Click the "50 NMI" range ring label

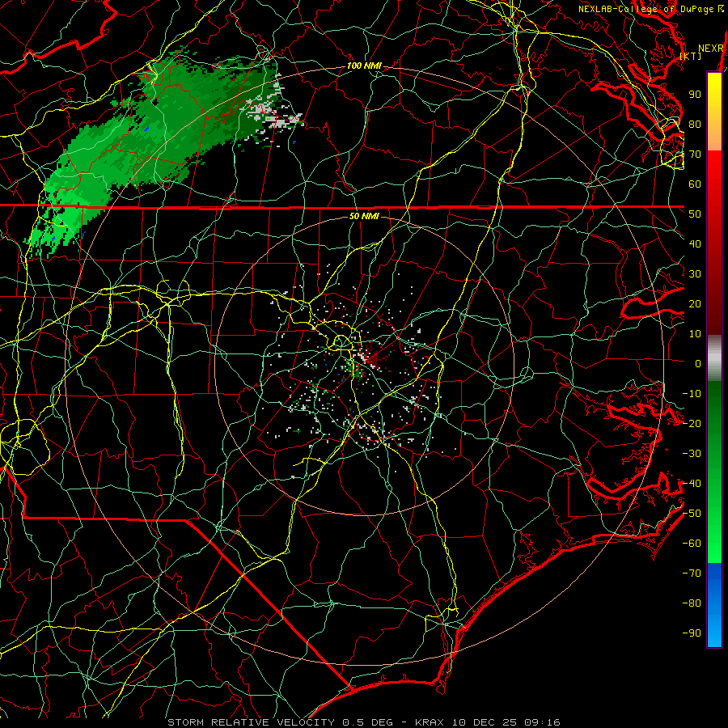pos(364,216)
